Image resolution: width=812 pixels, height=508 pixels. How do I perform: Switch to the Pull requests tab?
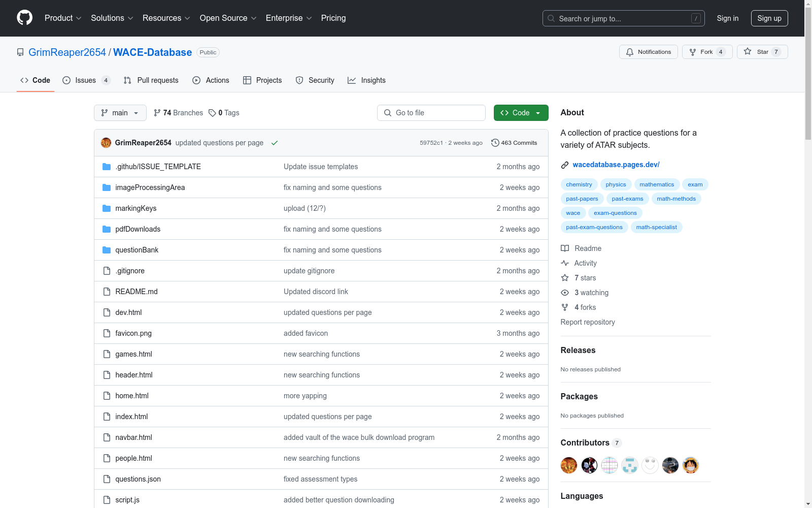click(x=151, y=80)
